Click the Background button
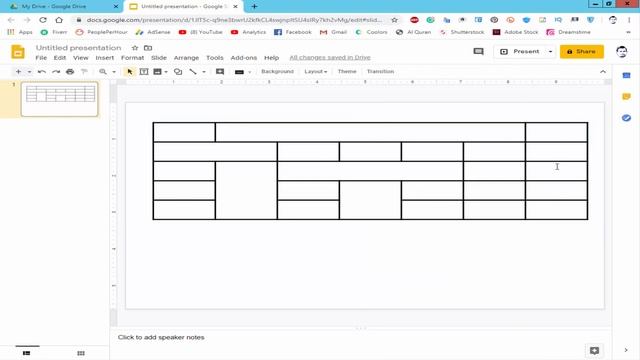 277,71
